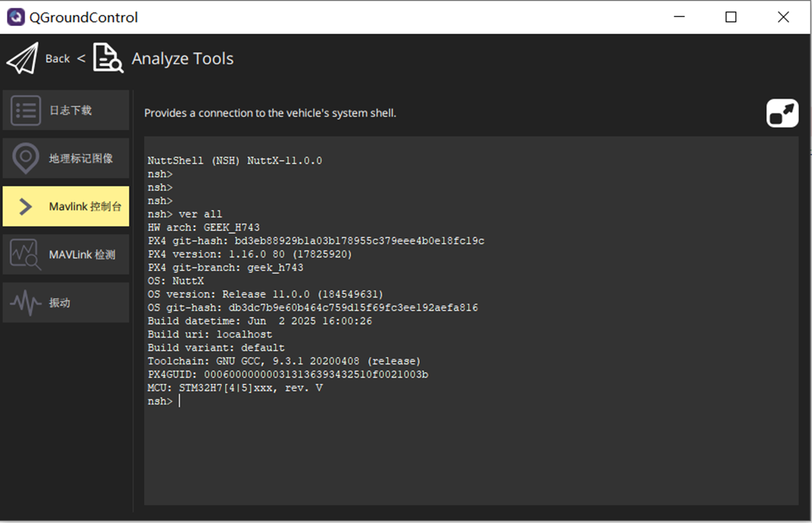The image size is (812, 523).
Task: Click the 'NuttShell (NSH) NuttX-11.0.0' header line
Action: tap(235, 161)
